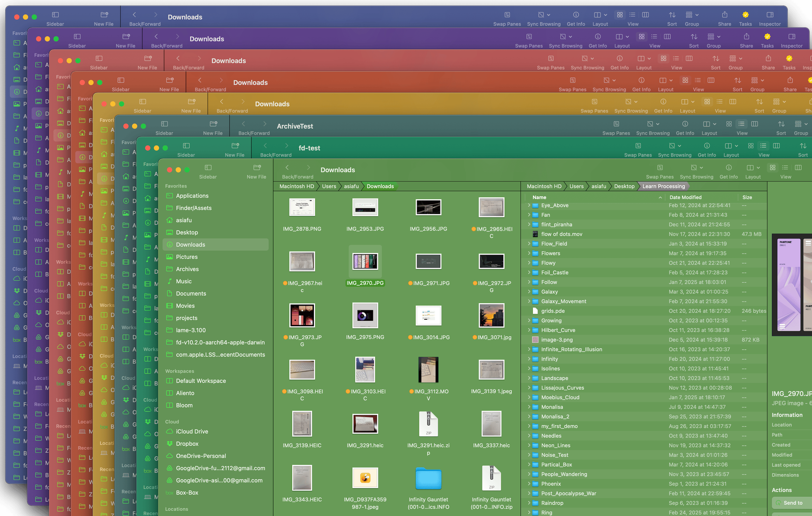This screenshot has height=516, width=812.
Task: Open Dropbox from Cloud sidebar section
Action: [187, 443]
